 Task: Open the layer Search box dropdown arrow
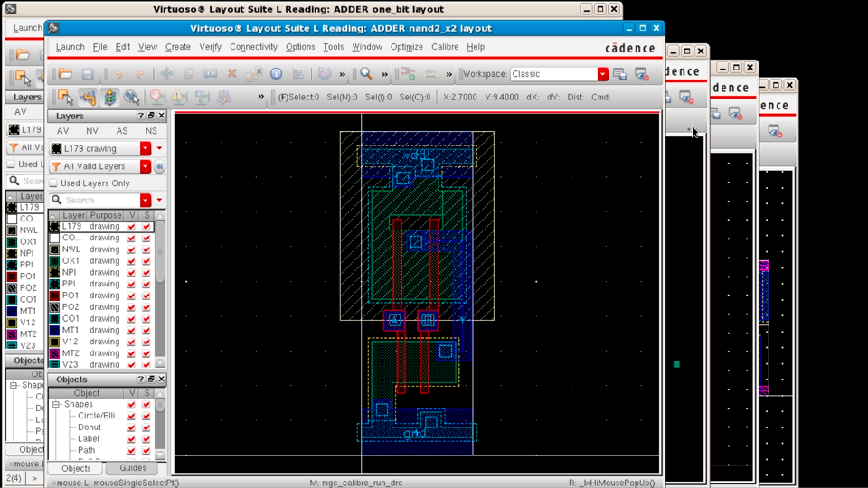(146, 200)
